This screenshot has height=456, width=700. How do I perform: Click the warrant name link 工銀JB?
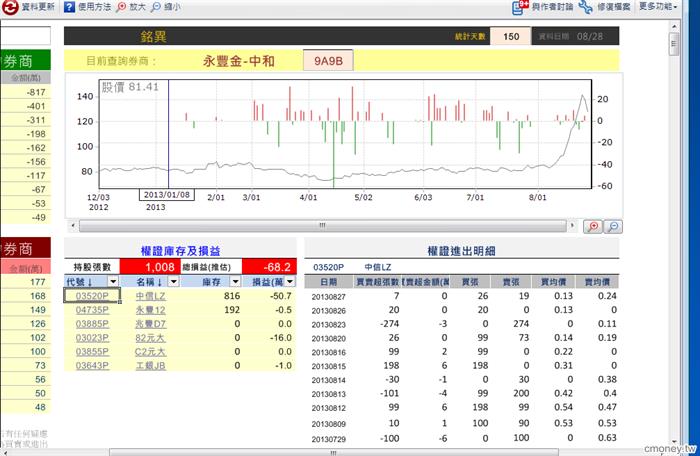tap(150, 365)
